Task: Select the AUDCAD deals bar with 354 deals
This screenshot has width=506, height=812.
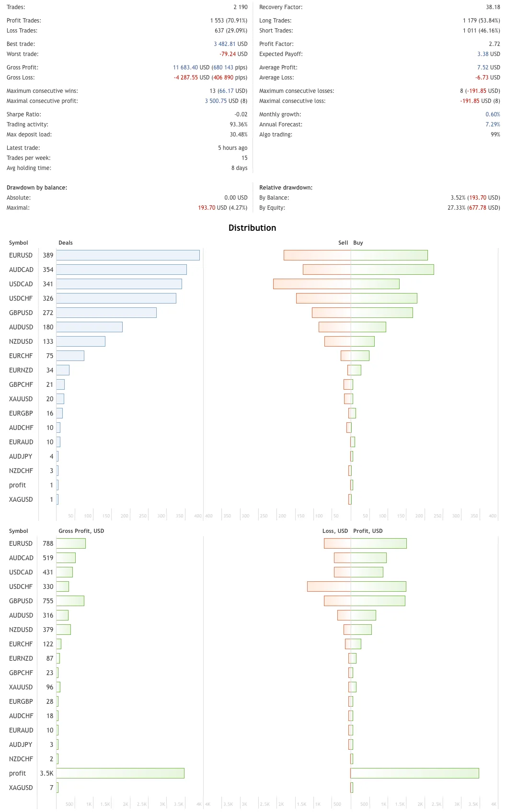Action: point(121,270)
